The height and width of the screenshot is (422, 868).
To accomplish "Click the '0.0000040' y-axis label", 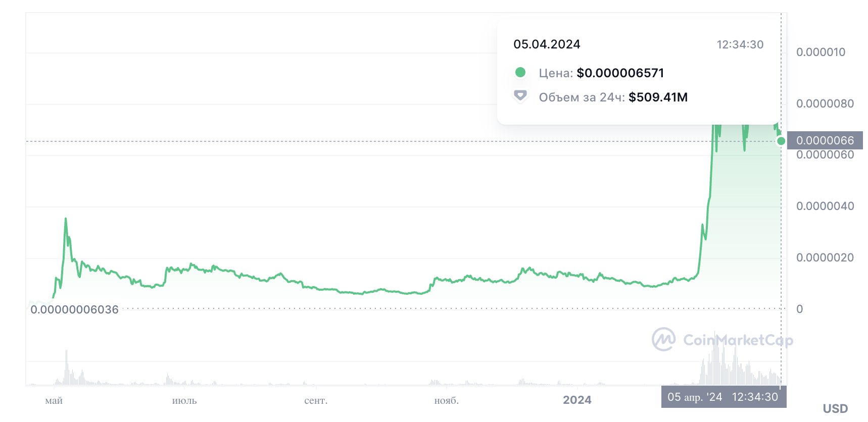I will pyautogui.click(x=825, y=206).
